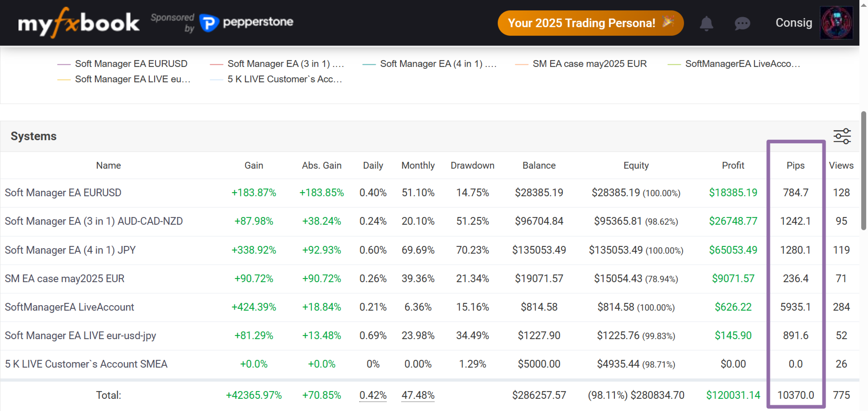
Task: Open the SoftManagerEA LiveAccount system link
Action: pos(69,307)
